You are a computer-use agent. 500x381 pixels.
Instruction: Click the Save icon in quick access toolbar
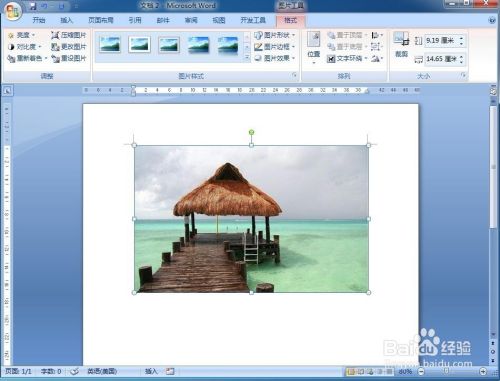click(x=32, y=6)
